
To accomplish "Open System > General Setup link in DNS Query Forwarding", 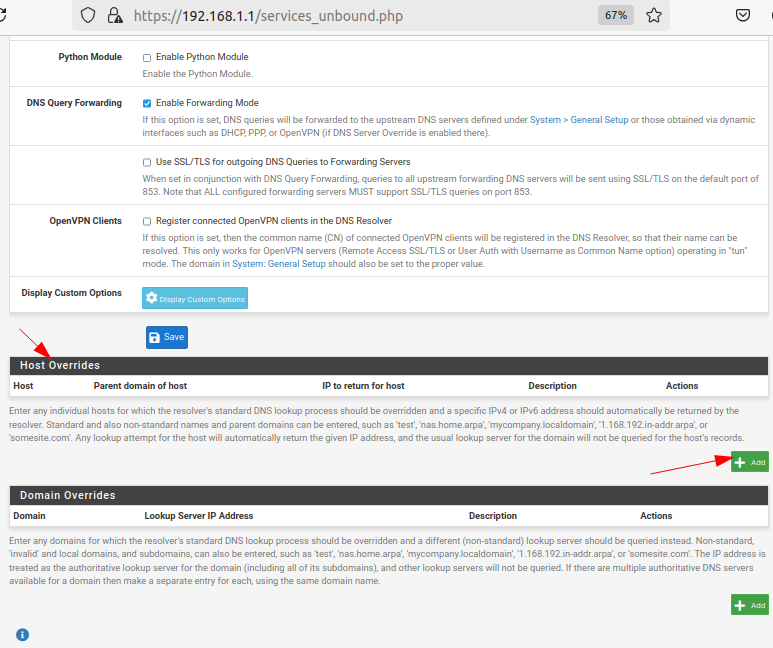I will pyautogui.click(x=579, y=120).
